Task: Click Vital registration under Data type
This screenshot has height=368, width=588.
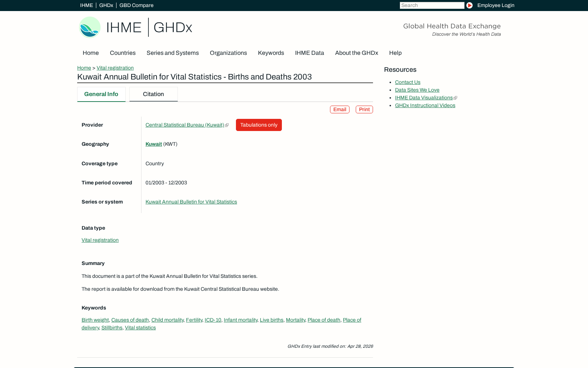Action: (100, 240)
